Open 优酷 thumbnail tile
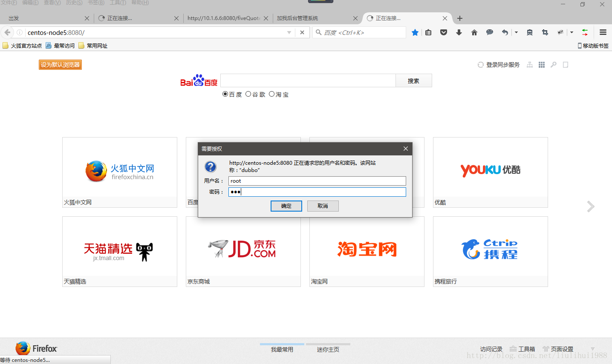Viewport: 612px width, 364px height. click(x=491, y=172)
